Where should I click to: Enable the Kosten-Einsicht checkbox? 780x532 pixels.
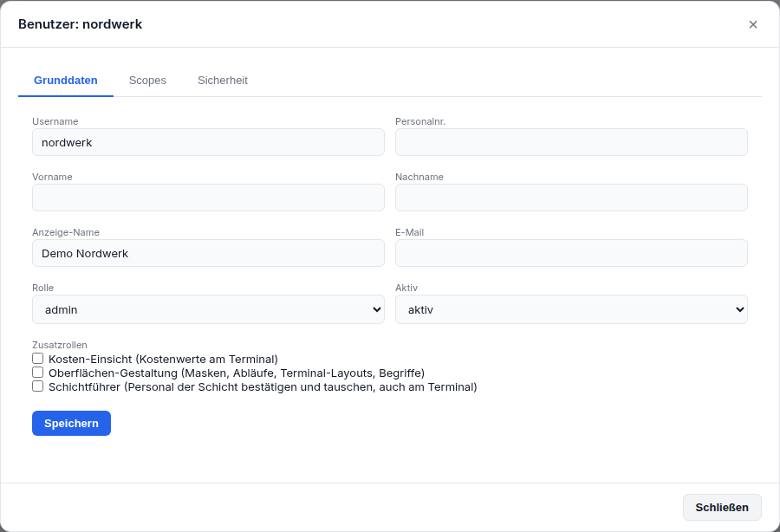[x=38, y=359]
